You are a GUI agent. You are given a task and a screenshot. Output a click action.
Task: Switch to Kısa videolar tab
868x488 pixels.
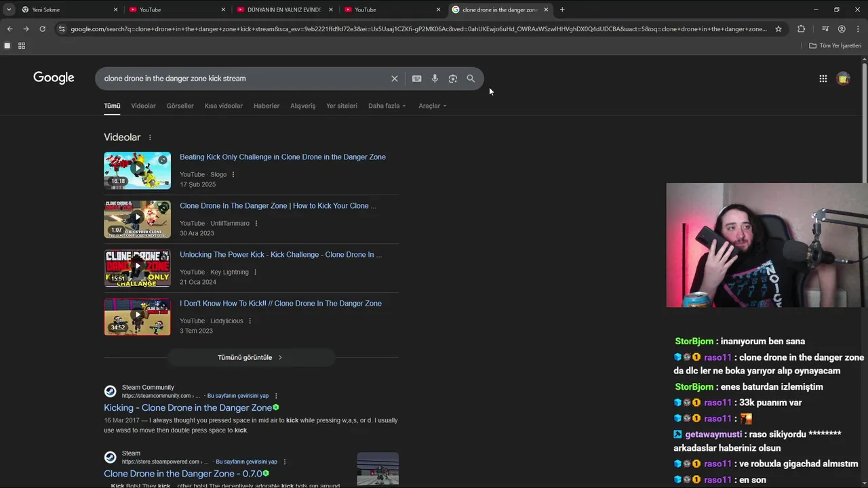pos(223,106)
